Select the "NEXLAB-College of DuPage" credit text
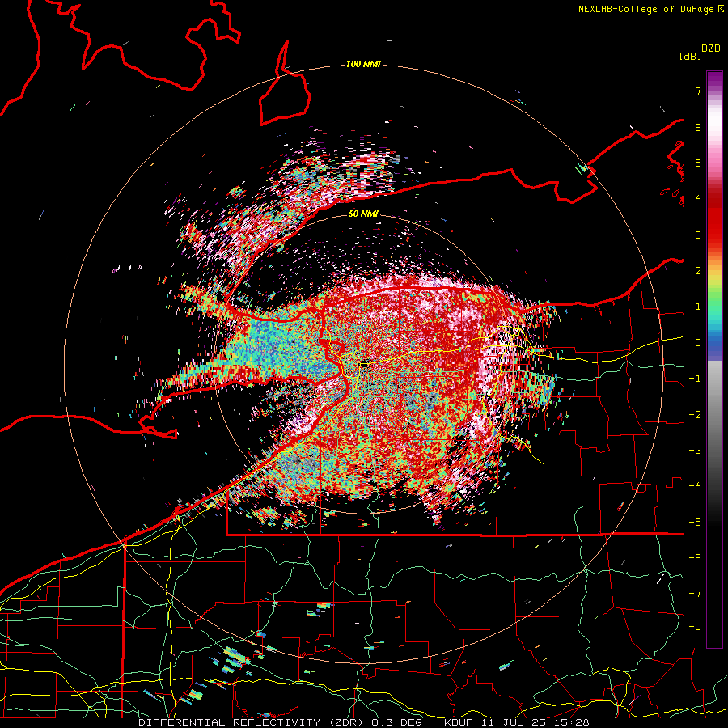The image size is (728, 728). click(x=648, y=9)
